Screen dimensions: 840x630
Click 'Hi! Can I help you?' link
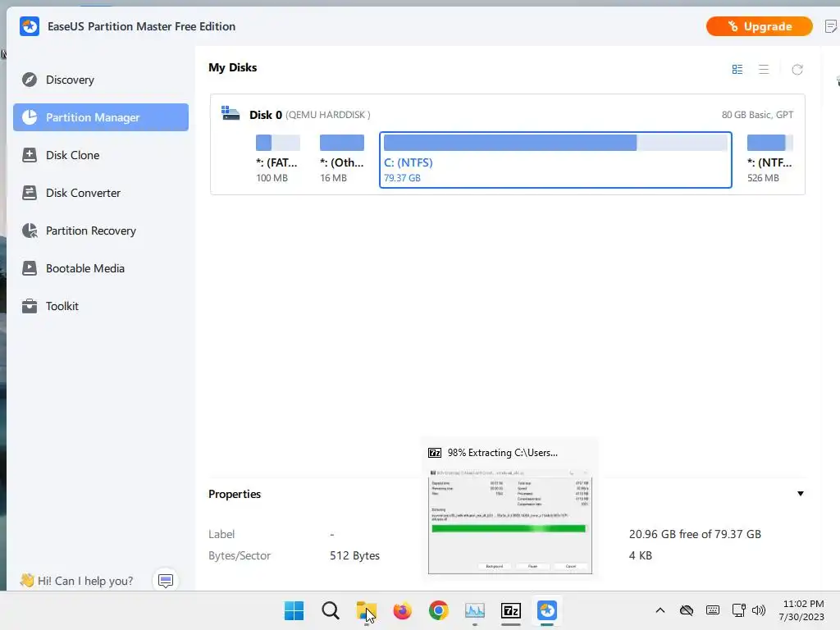coord(85,581)
